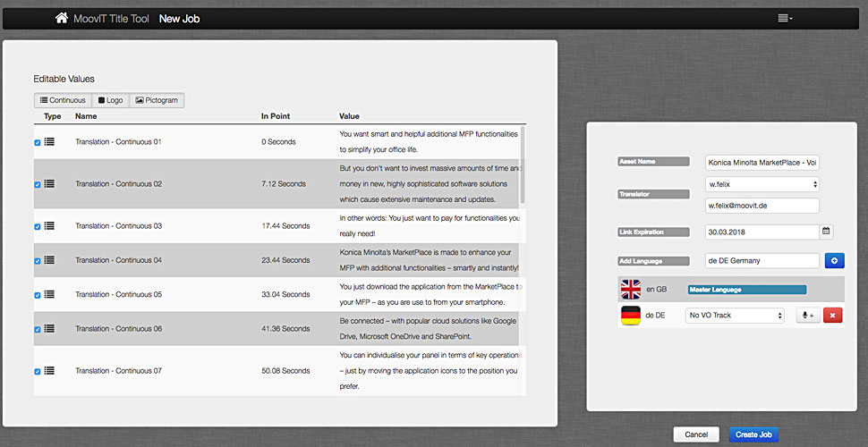This screenshot has width=868, height=447.
Task: Select the Logo filter tab
Action: 110,100
